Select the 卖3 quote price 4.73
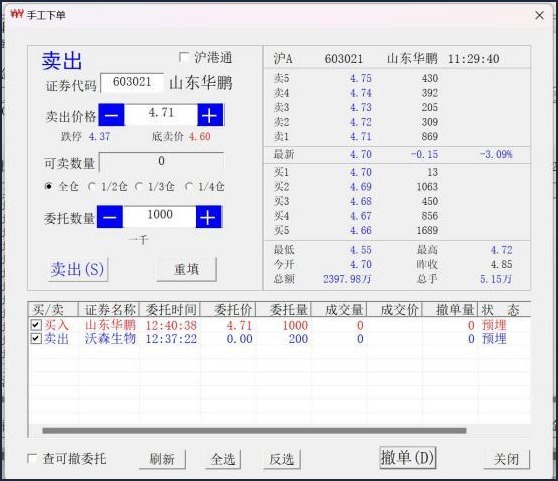The image size is (558, 481). 361,107
